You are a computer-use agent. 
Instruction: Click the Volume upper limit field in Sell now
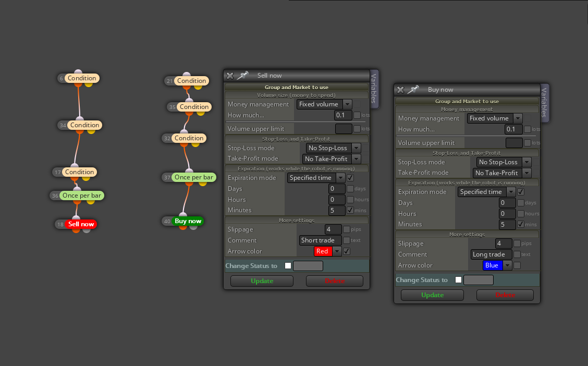tap(344, 129)
